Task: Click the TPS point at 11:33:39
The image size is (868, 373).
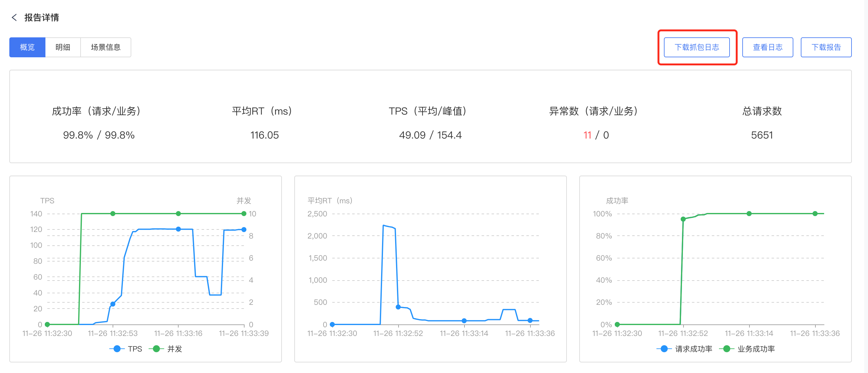Action: (x=244, y=229)
